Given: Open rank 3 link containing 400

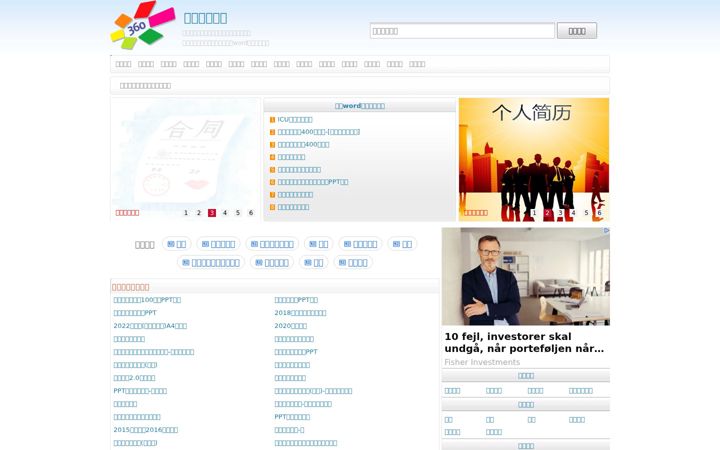Looking at the screenshot, I should pyautogui.click(x=303, y=144).
